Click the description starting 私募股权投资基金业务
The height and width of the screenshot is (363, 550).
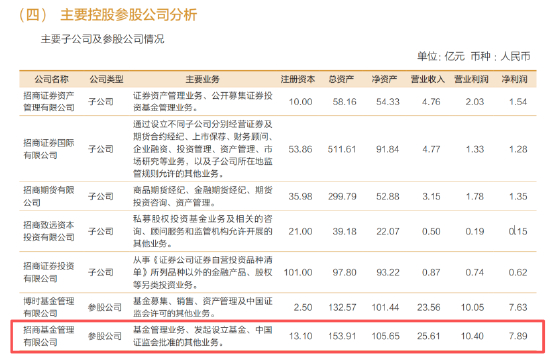click(202, 231)
